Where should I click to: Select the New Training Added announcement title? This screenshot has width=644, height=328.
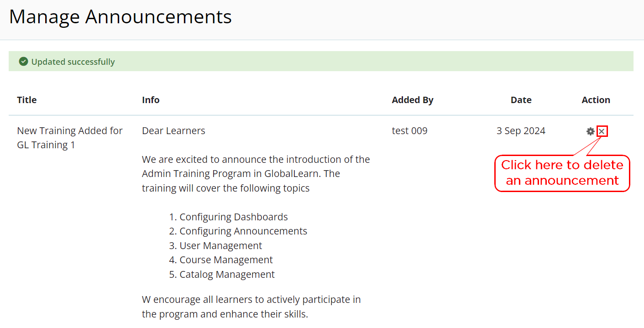pyautogui.click(x=70, y=138)
